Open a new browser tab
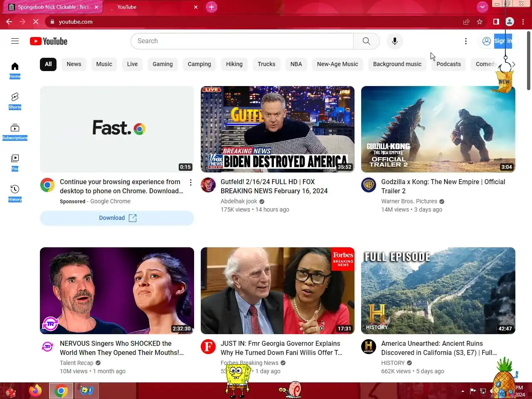Screen dimensions: 532x399 [212, 7]
